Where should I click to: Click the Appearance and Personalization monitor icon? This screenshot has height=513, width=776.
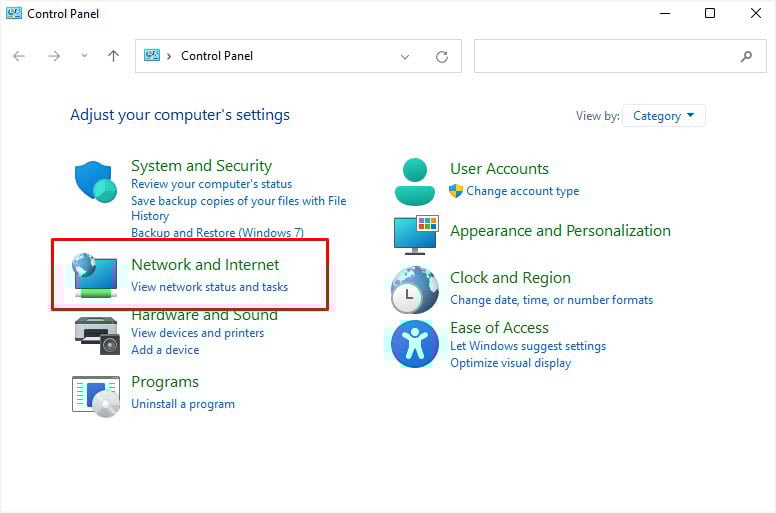(x=416, y=235)
